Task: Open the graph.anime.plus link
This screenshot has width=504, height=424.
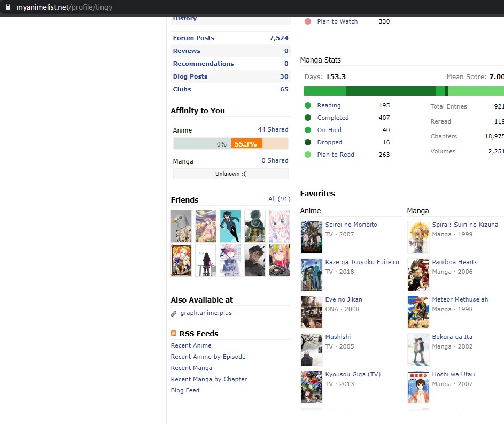Action: [x=206, y=313]
